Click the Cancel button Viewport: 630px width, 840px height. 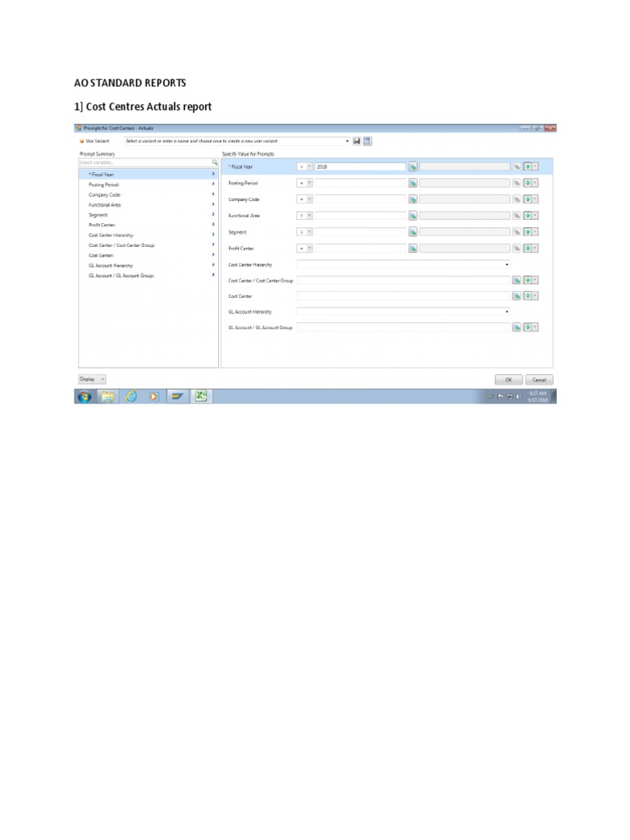coord(539,380)
